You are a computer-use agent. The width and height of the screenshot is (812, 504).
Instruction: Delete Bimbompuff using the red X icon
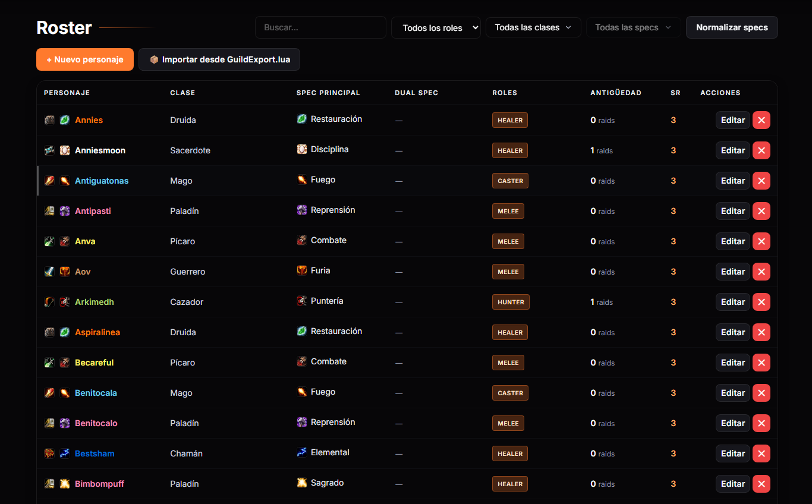pyautogui.click(x=761, y=484)
